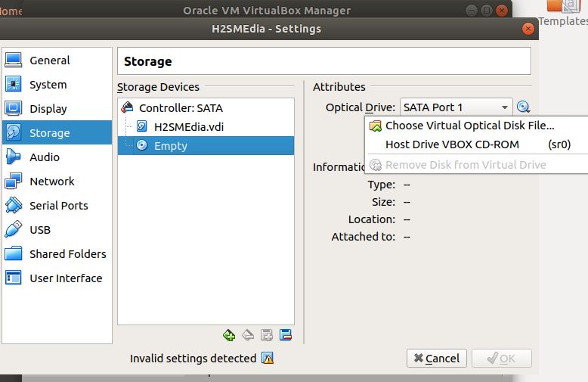The height and width of the screenshot is (382, 588).
Task: Click the User Interface window icon
Action: [14, 278]
